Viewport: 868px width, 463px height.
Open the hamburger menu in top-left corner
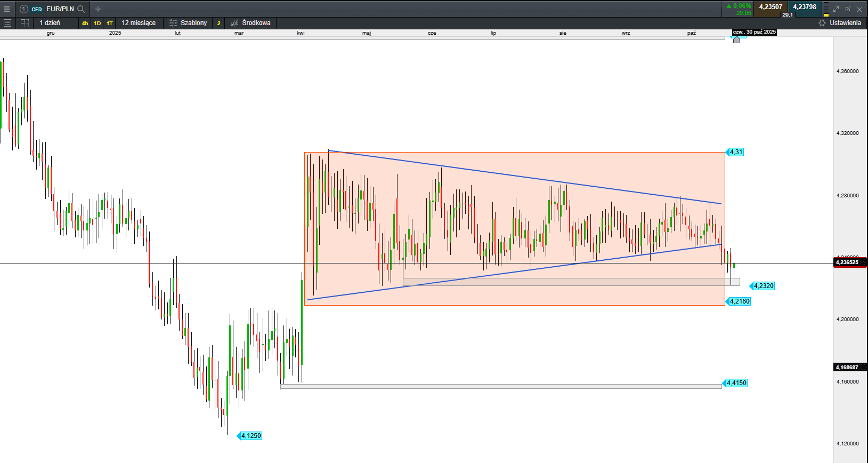(7, 9)
